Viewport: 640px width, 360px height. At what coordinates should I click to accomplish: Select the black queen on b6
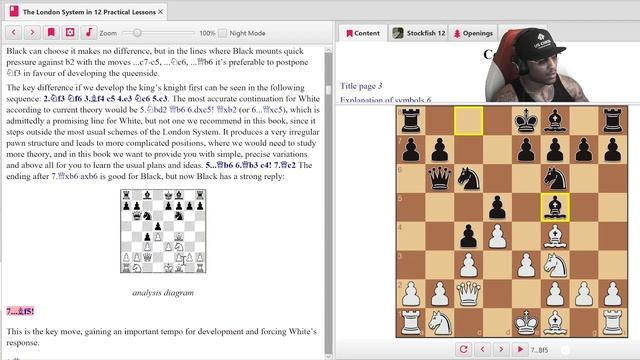(x=440, y=178)
